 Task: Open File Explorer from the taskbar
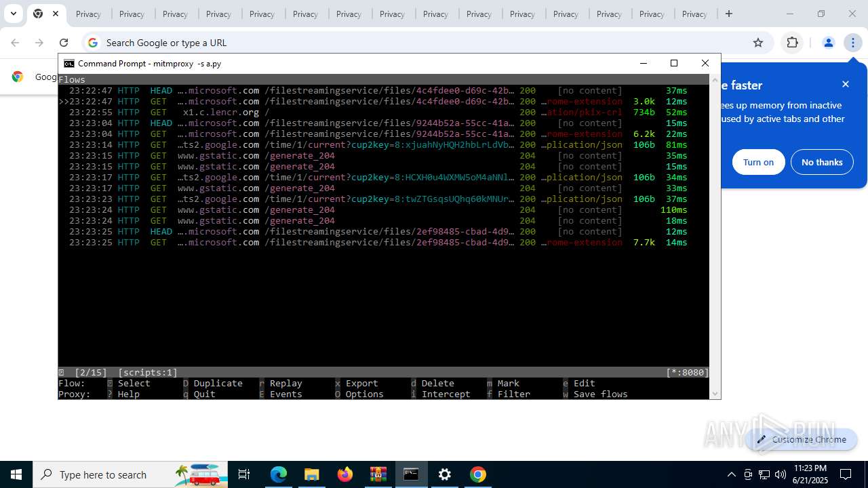[x=311, y=474]
